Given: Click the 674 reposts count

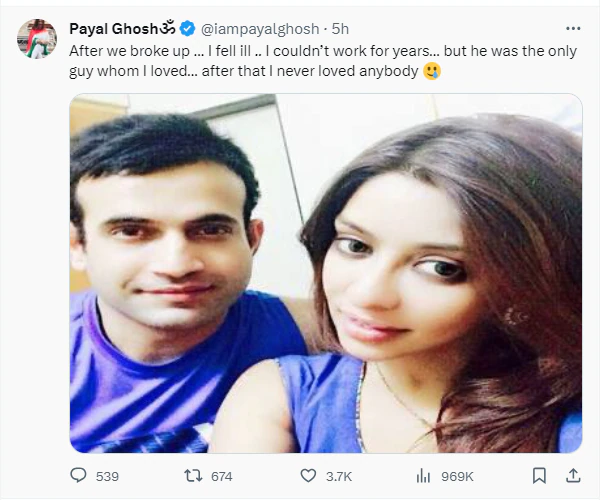Looking at the screenshot, I should pyautogui.click(x=221, y=477).
